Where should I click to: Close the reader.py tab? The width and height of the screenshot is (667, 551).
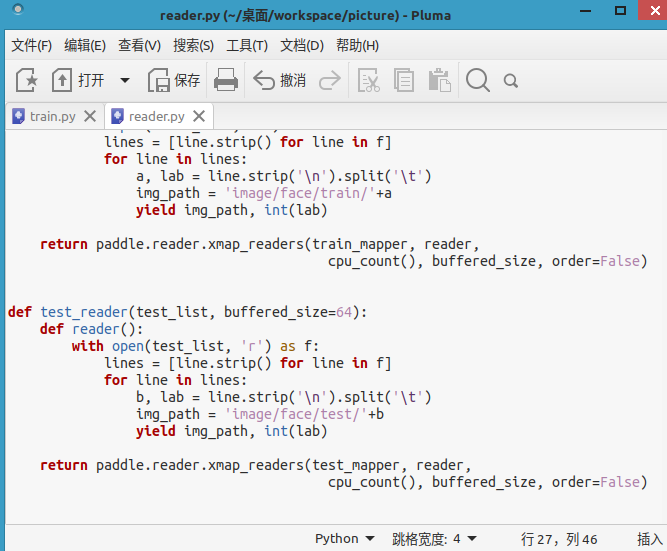(x=199, y=116)
